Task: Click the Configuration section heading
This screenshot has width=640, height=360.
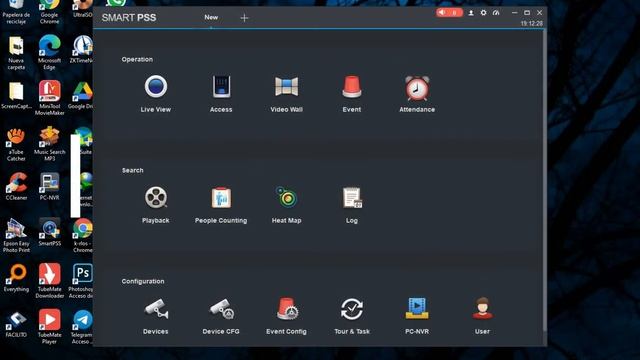Action: 143,281
